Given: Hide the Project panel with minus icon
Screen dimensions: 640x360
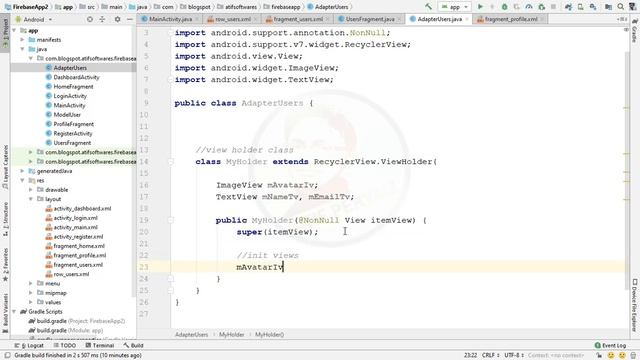Looking at the screenshot, I should point(129,19).
